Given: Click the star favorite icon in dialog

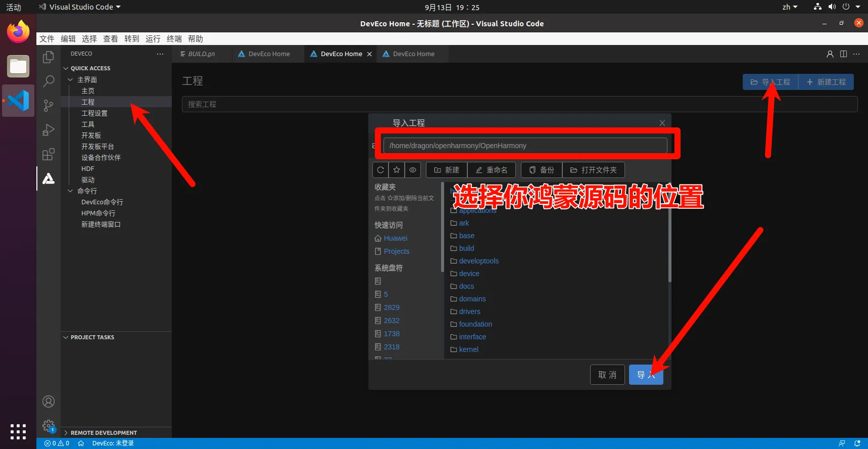Looking at the screenshot, I should [x=397, y=170].
